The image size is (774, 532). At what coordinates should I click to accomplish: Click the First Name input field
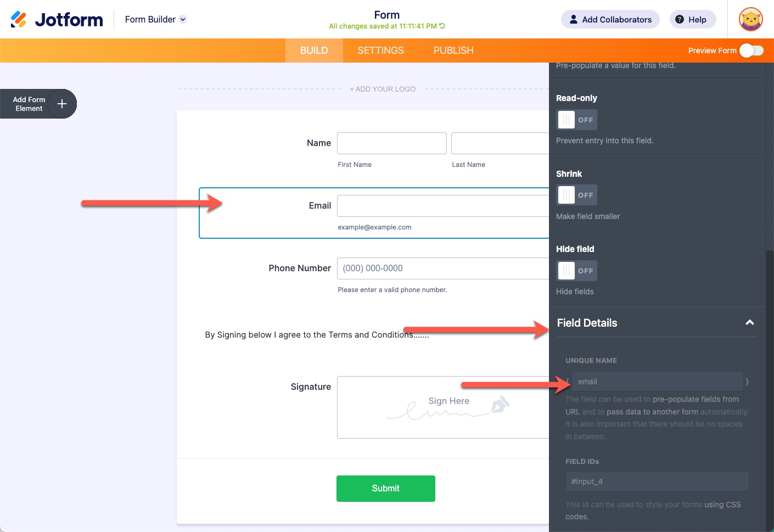(391, 143)
